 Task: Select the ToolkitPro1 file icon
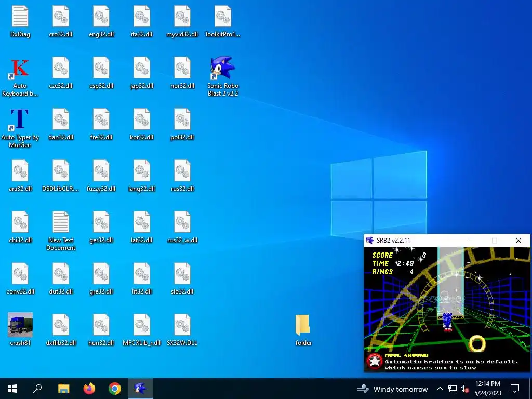223,16
